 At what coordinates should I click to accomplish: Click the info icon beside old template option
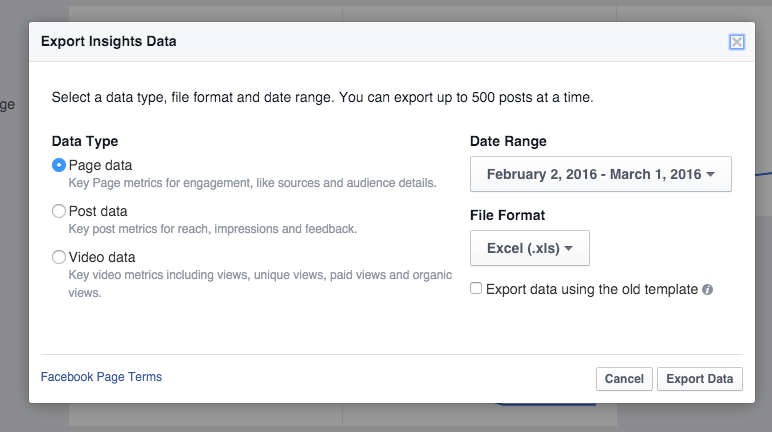708,290
